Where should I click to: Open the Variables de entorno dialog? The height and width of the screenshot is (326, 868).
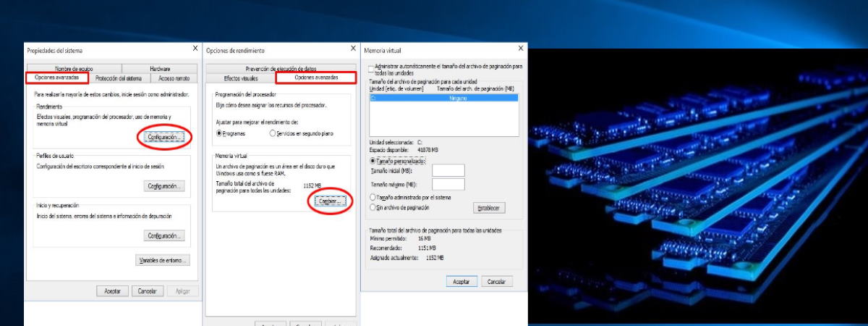tap(163, 260)
